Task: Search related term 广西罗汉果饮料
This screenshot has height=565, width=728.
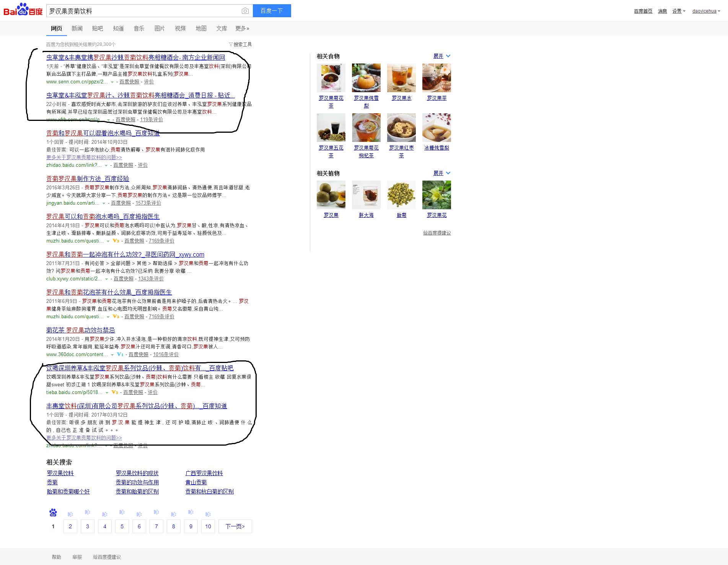Action: click(204, 473)
